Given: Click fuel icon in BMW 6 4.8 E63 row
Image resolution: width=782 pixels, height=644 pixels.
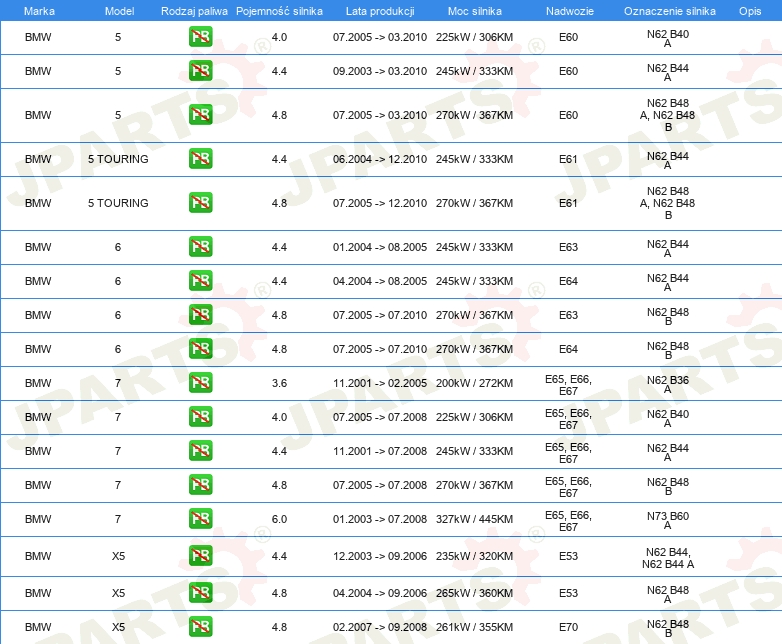Looking at the screenshot, I should (x=200, y=314).
